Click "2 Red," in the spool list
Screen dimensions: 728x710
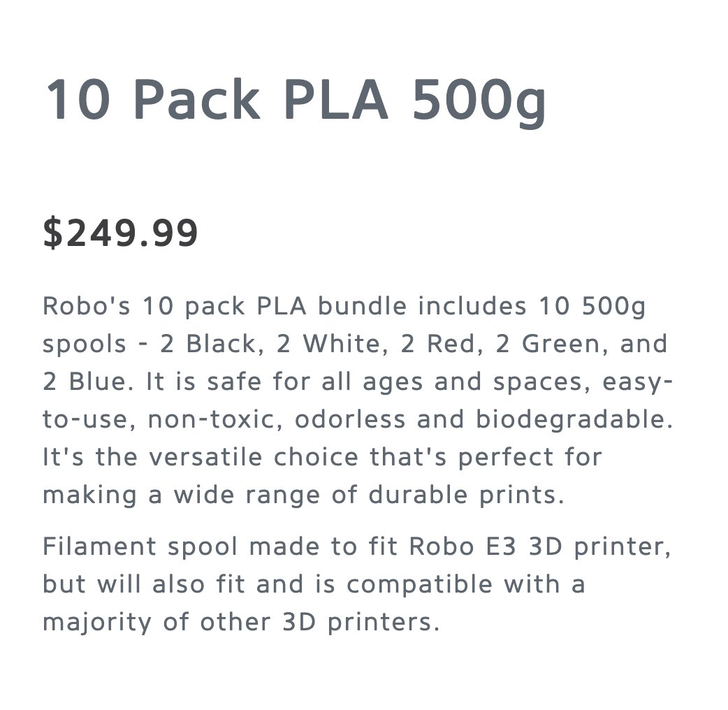[442, 345]
